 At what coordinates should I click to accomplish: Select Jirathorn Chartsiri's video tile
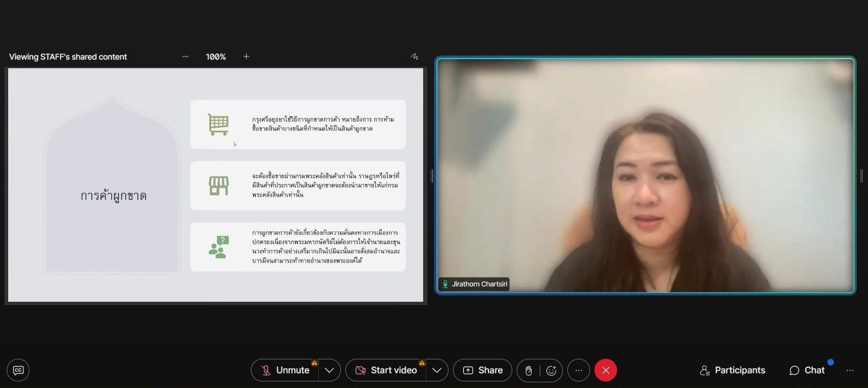point(645,175)
